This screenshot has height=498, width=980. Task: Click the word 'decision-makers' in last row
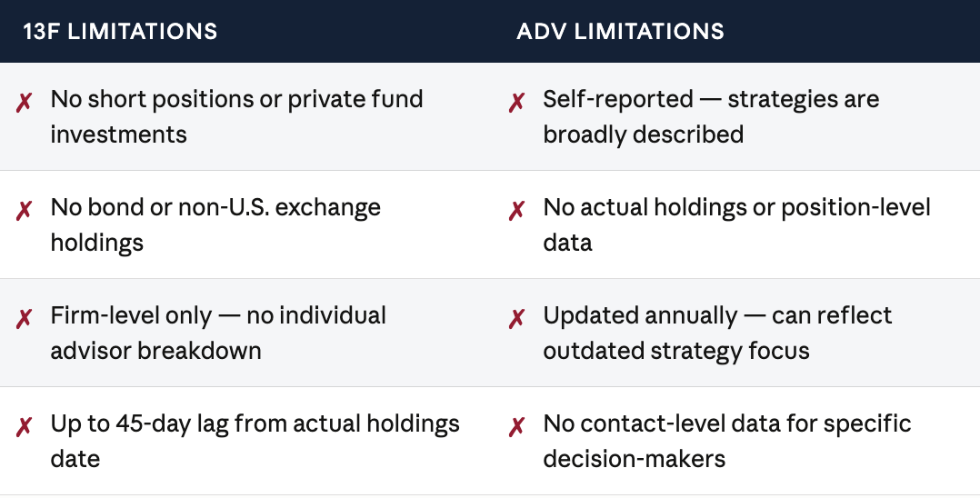click(635, 459)
